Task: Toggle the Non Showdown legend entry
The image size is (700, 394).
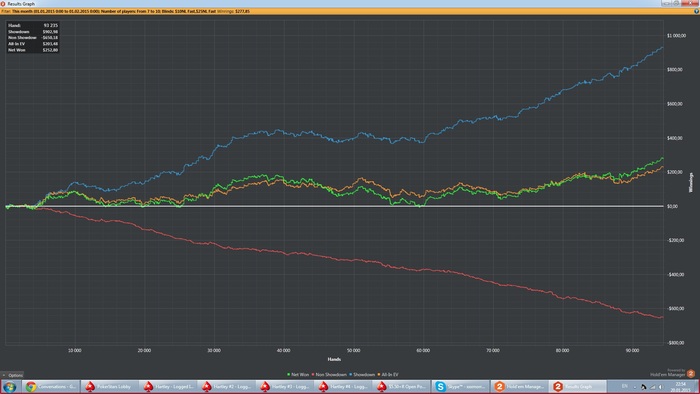Action: pos(329,375)
